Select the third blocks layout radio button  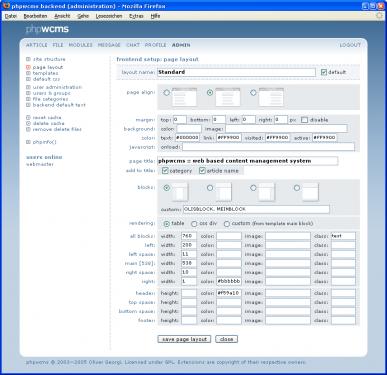pyautogui.click(x=253, y=188)
